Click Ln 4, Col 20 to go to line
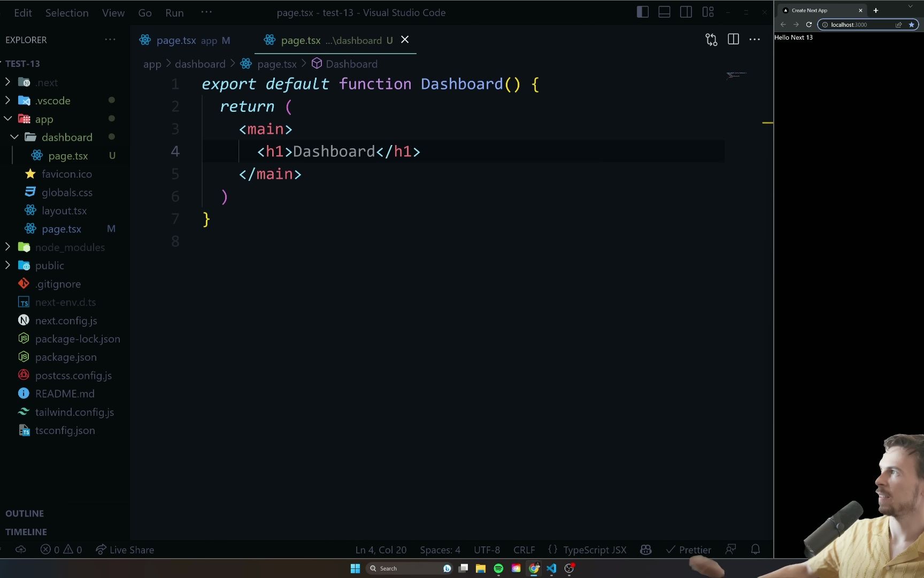 click(x=381, y=550)
